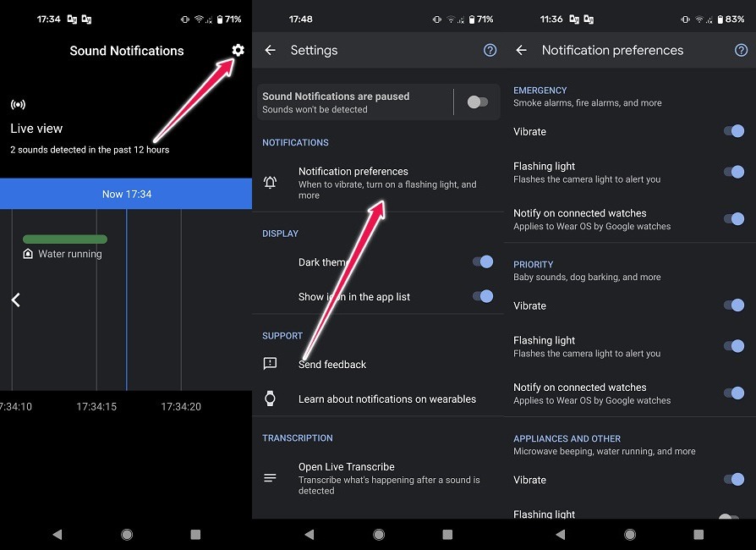Enable Vibrate for Emergency alerts

(x=732, y=131)
